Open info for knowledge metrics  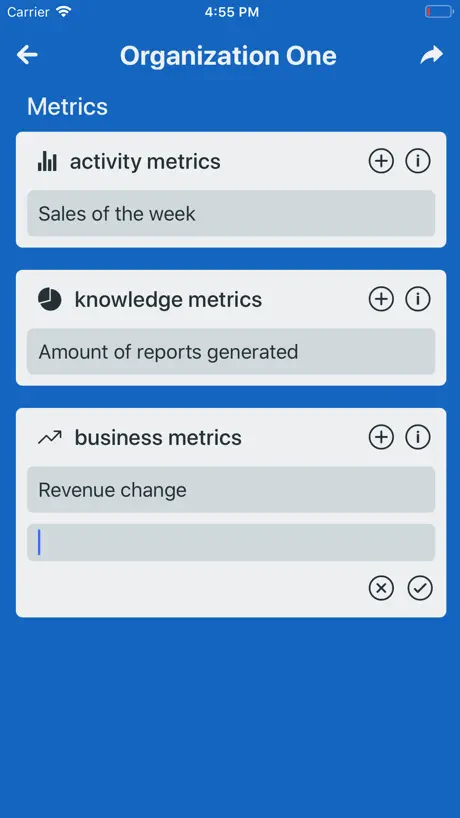[x=418, y=299]
